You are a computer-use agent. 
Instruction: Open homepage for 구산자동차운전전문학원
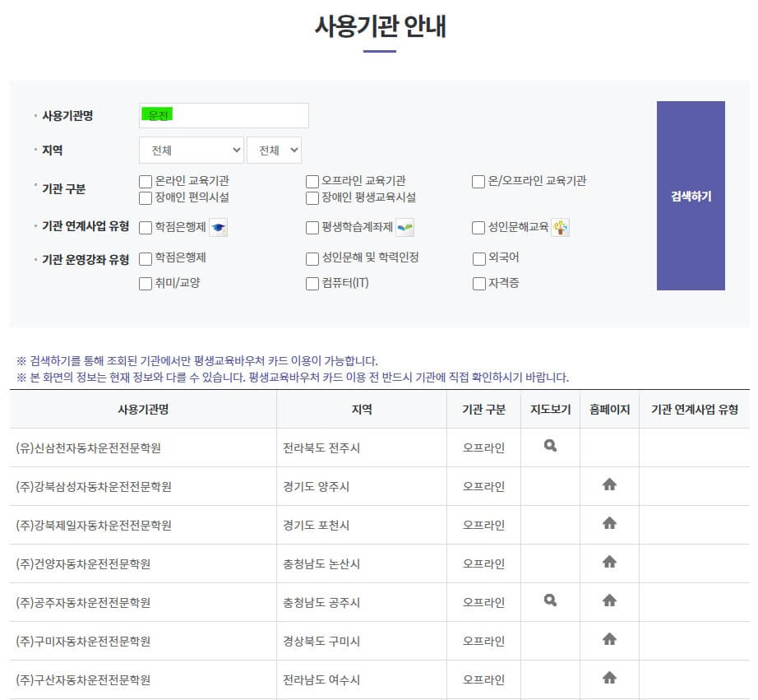[x=609, y=679]
